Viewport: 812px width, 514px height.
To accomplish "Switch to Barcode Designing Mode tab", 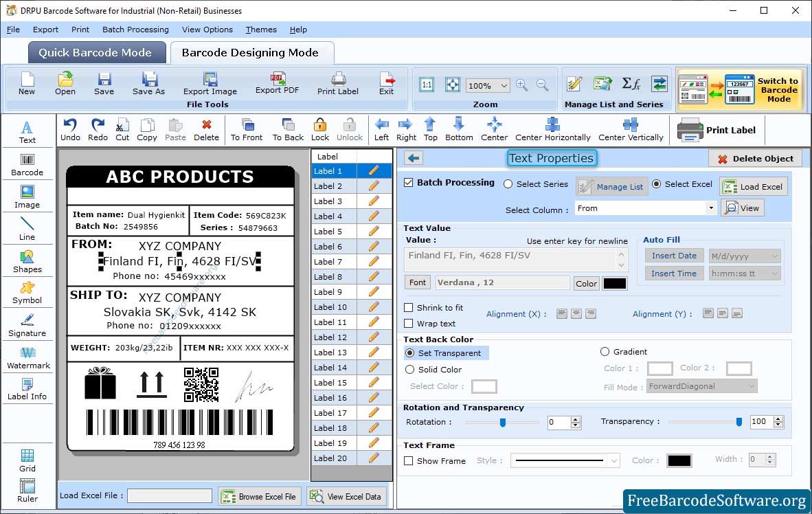I will click(251, 52).
